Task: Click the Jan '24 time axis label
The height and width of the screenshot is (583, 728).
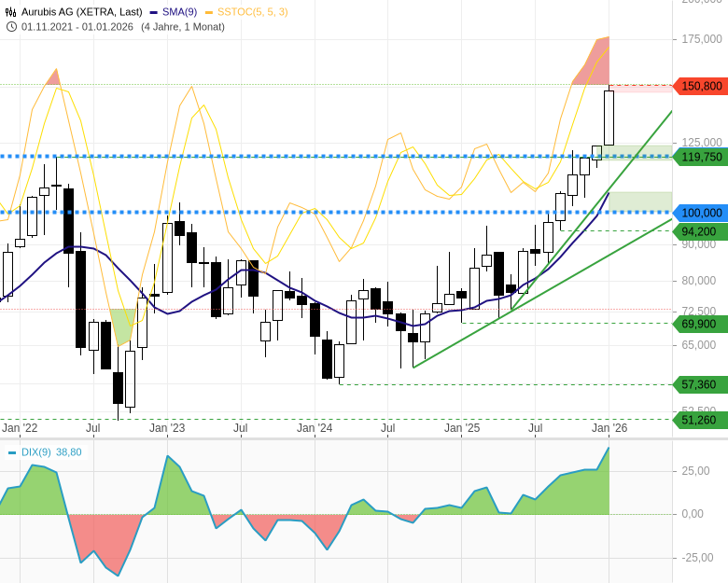Action: (315, 428)
